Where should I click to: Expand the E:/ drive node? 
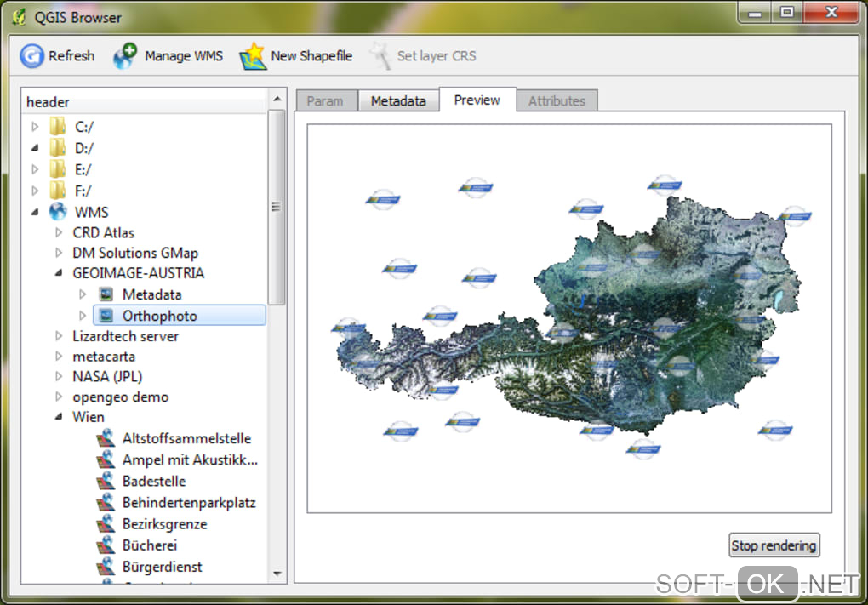[35, 169]
